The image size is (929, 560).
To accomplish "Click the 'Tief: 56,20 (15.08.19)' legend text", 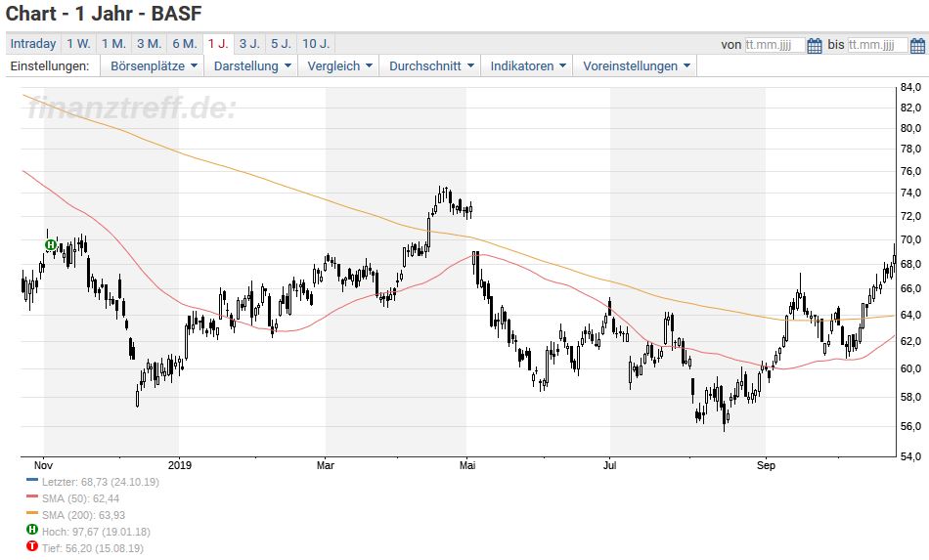I will coord(92,548).
